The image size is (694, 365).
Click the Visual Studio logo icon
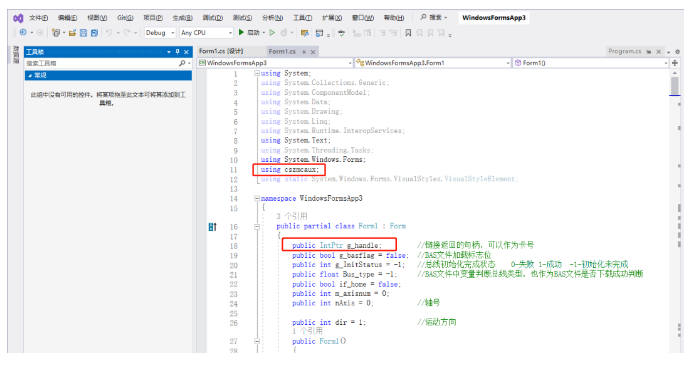18,18
